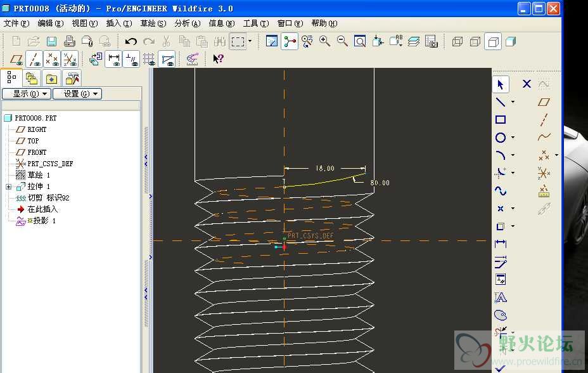Click the 80.00 dimension value
This screenshot has width=588, height=373.
coord(380,183)
